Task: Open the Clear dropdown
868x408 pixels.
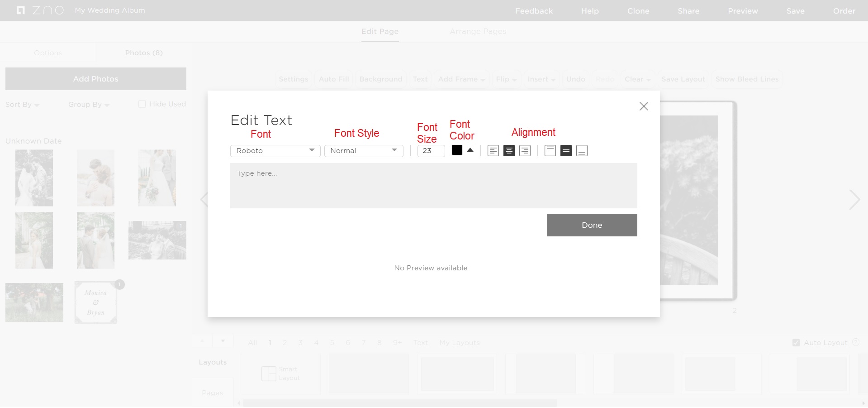Action: (x=637, y=79)
